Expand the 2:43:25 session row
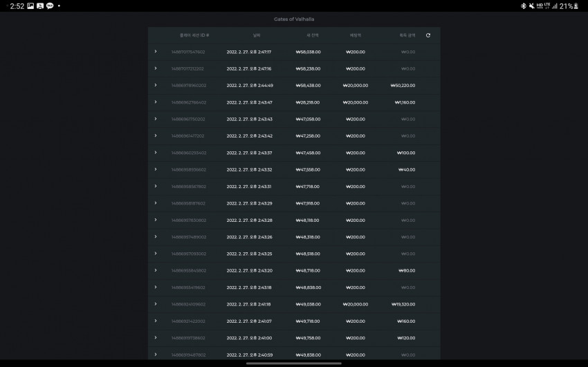 coord(156,254)
